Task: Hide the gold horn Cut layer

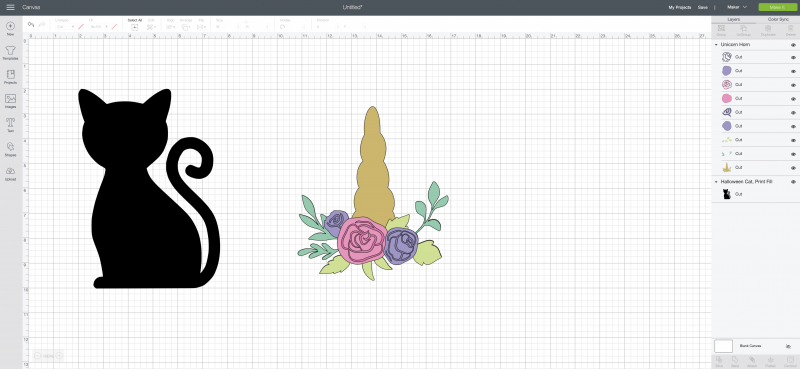Action: click(793, 168)
